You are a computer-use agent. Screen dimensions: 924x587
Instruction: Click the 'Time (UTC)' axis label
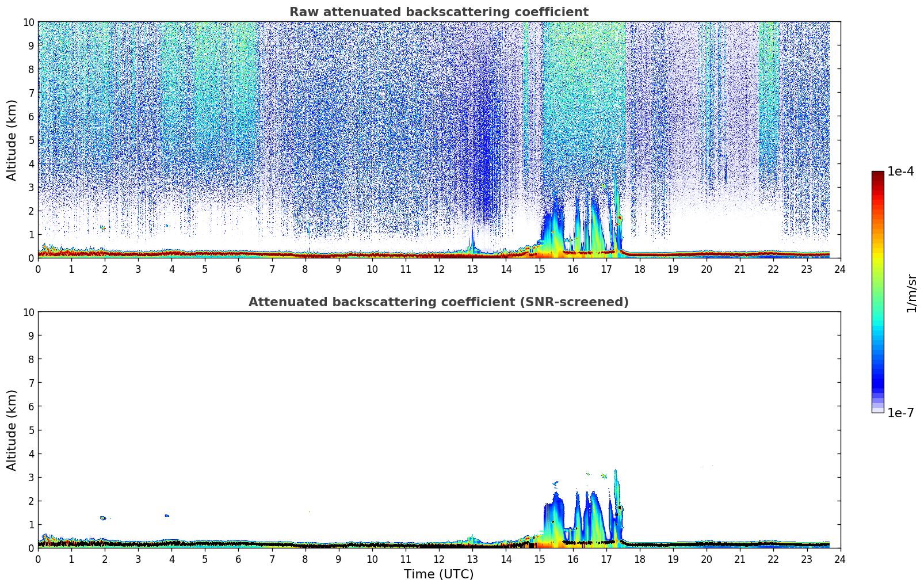point(438,574)
